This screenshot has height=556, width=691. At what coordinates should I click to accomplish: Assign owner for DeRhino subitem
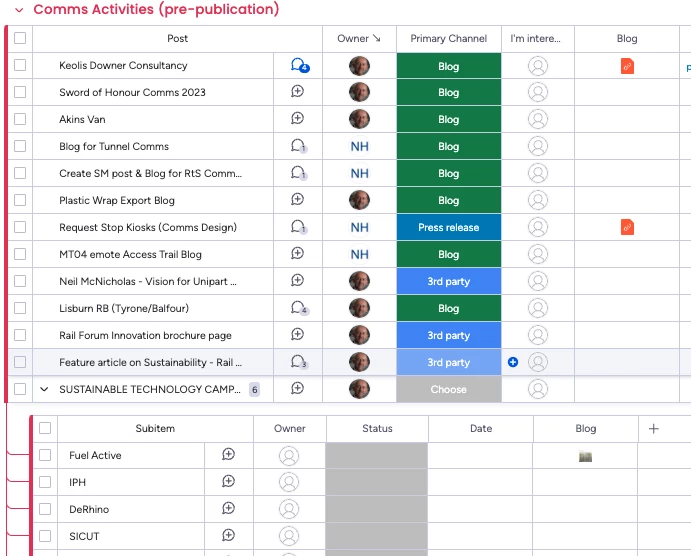(289, 509)
